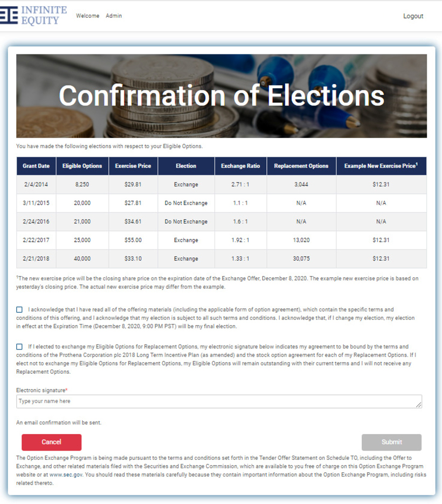Click the Grant Date column header
442x504 pixels.
[x=36, y=166]
